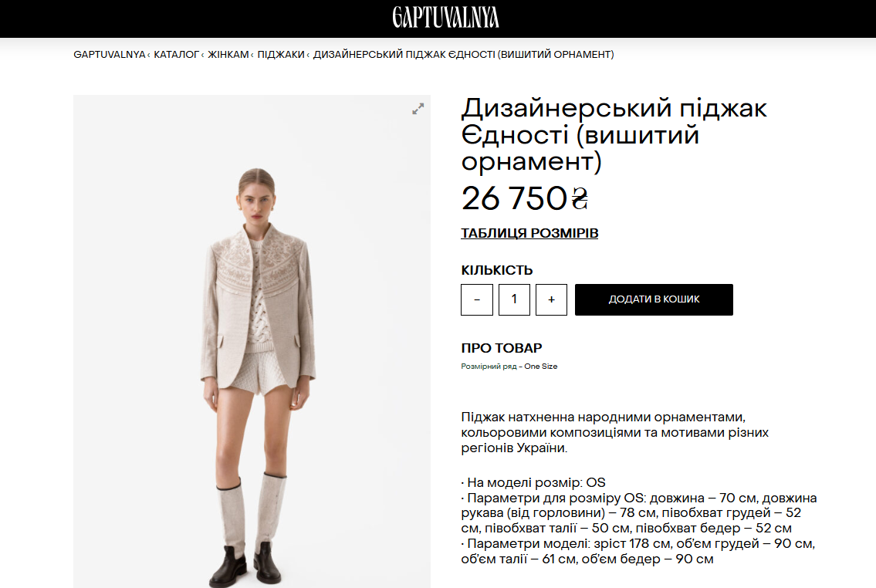This screenshot has height=588, width=876.
Task: Click the Параметри моделі measurements line
Action: 638,551
